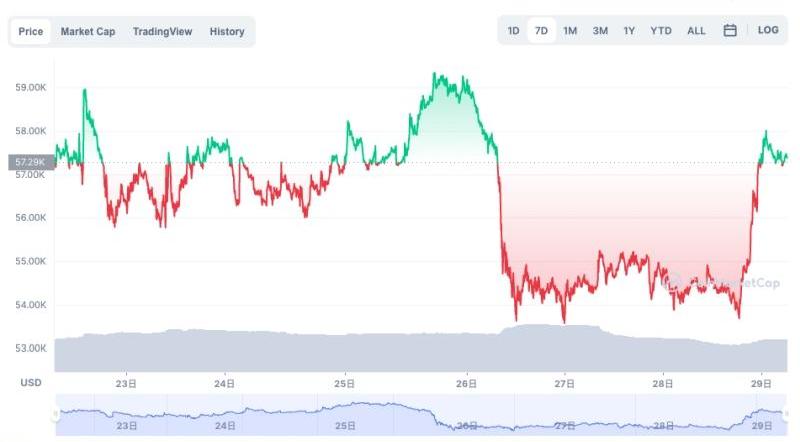Select the YTD range button
Screen dimensions: 800x442
[661, 31]
